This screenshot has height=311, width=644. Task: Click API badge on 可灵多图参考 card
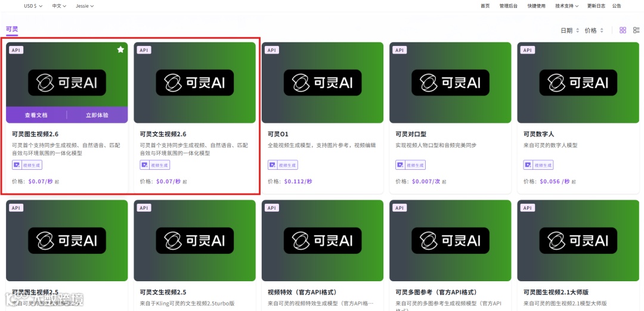coord(399,208)
